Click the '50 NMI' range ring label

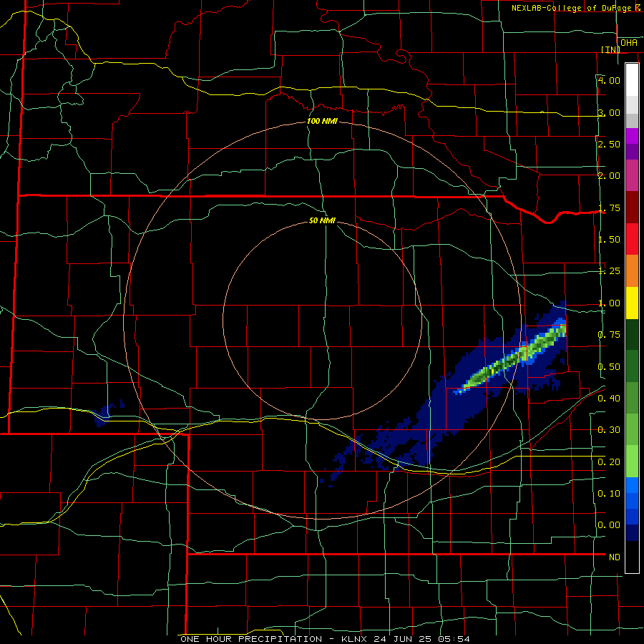[x=322, y=220]
